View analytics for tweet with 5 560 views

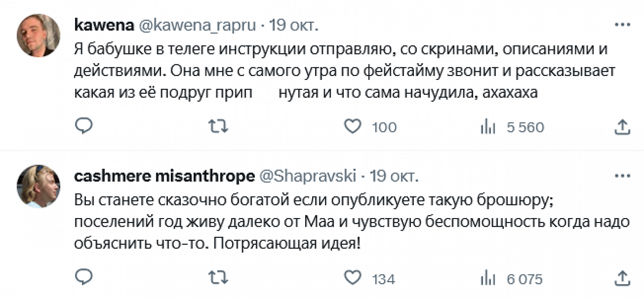pyautogui.click(x=488, y=127)
